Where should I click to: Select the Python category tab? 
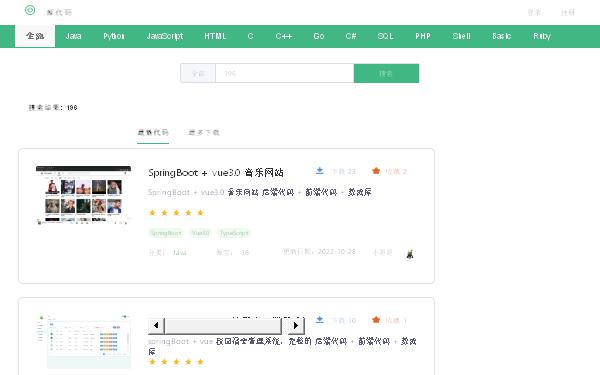[x=114, y=36]
